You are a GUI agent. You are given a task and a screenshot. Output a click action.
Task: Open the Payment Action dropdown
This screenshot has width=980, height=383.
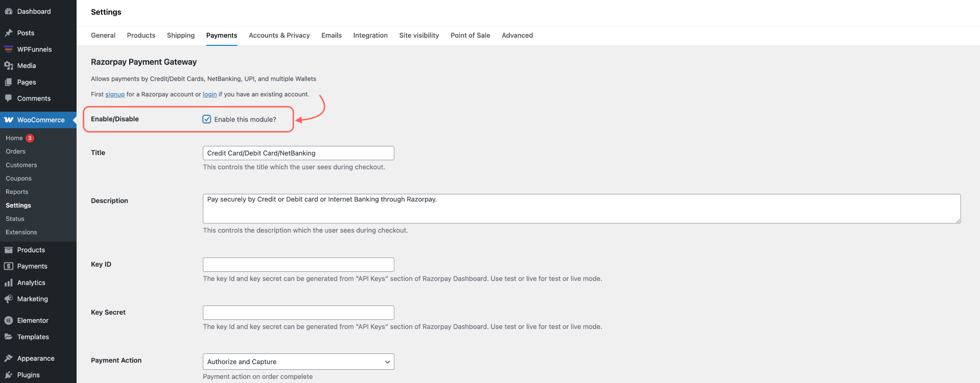pos(299,362)
